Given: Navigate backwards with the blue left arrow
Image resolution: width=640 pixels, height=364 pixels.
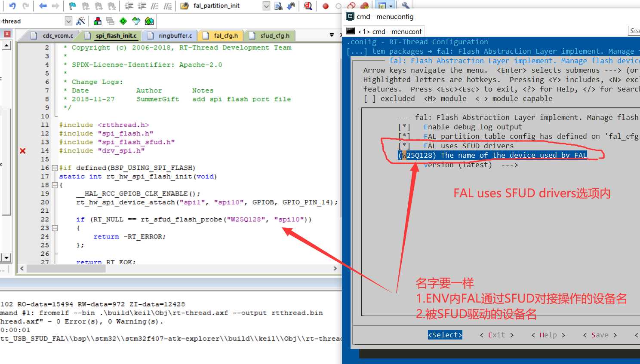Looking at the screenshot, I should (43, 6).
